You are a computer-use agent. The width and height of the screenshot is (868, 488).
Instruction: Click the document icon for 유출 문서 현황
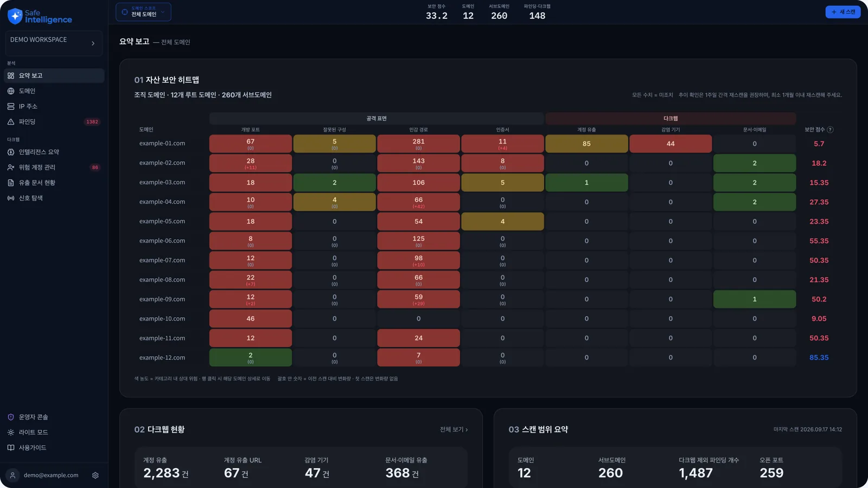11,183
